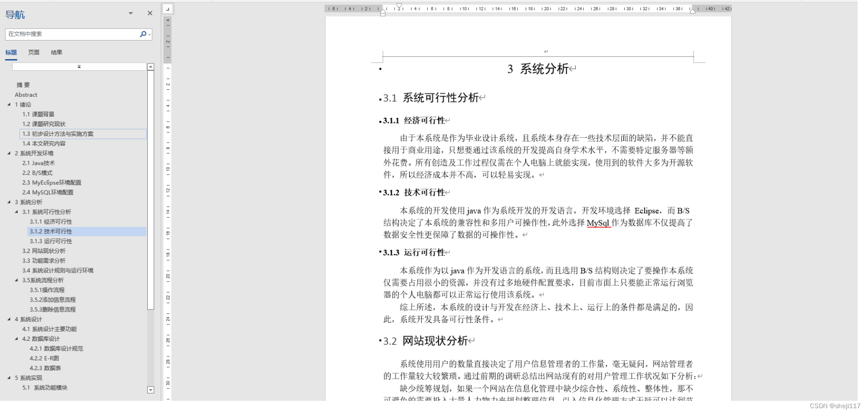The height and width of the screenshot is (414, 868).
Task: Select 1.2 课题研究现状 in navigation
Action: pos(44,124)
